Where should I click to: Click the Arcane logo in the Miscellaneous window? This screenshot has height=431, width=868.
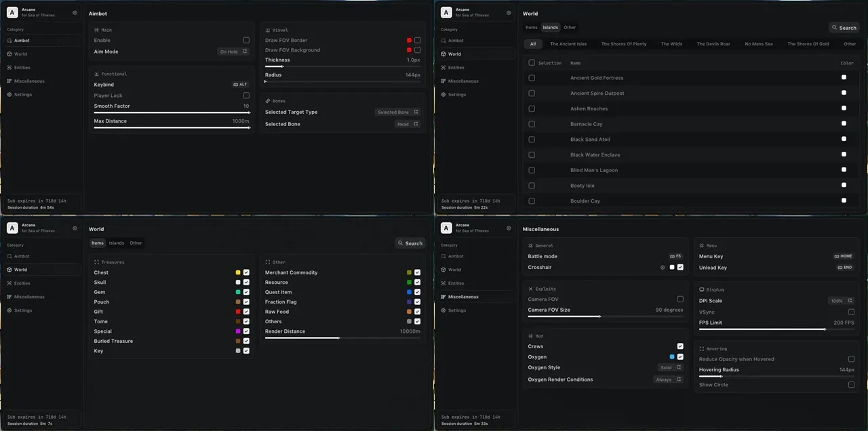[446, 228]
